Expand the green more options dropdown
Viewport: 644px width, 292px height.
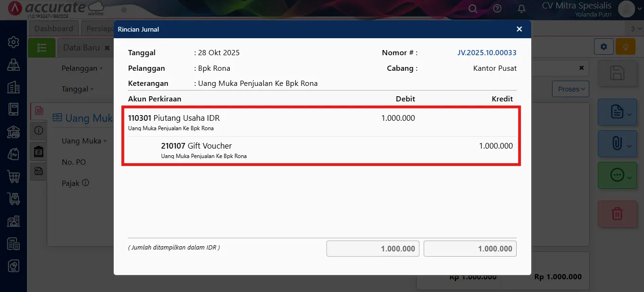coord(617,175)
